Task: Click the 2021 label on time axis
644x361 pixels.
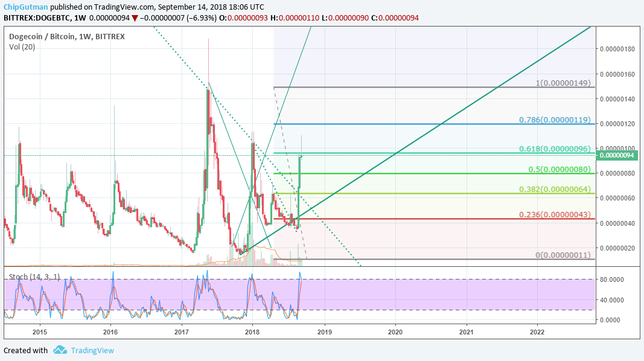Action: [467, 332]
